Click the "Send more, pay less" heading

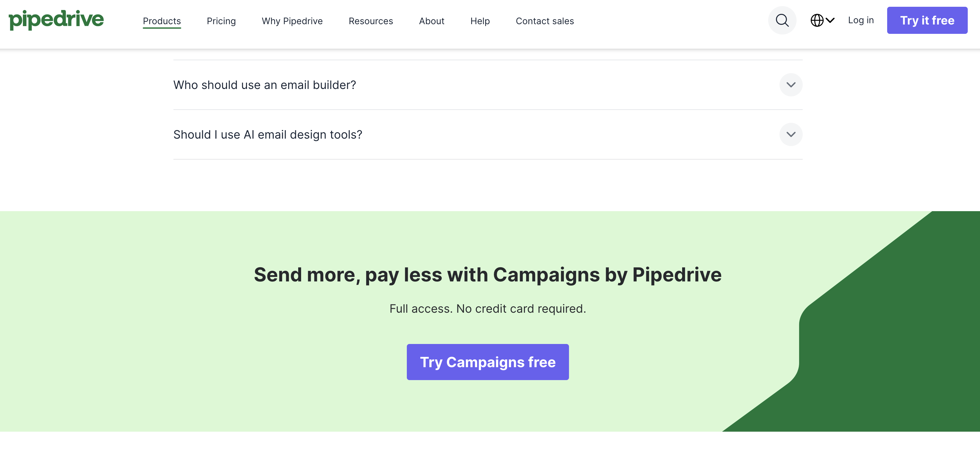pyautogui.click(x=487, y=275)
